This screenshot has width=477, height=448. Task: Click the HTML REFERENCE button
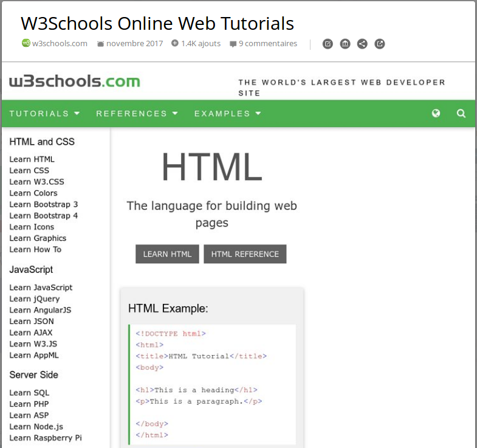click(x=245, y=254)
